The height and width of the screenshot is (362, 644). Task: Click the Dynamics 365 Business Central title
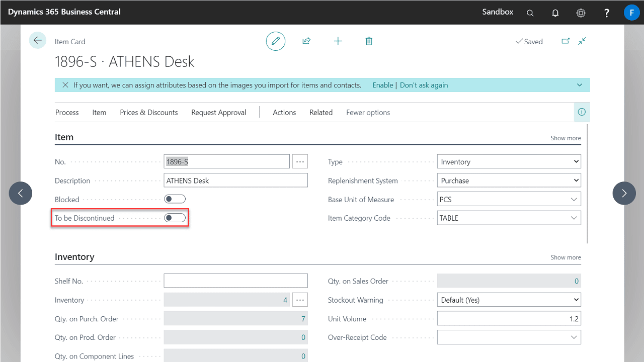pyautogui.click(x=64, y=12)
